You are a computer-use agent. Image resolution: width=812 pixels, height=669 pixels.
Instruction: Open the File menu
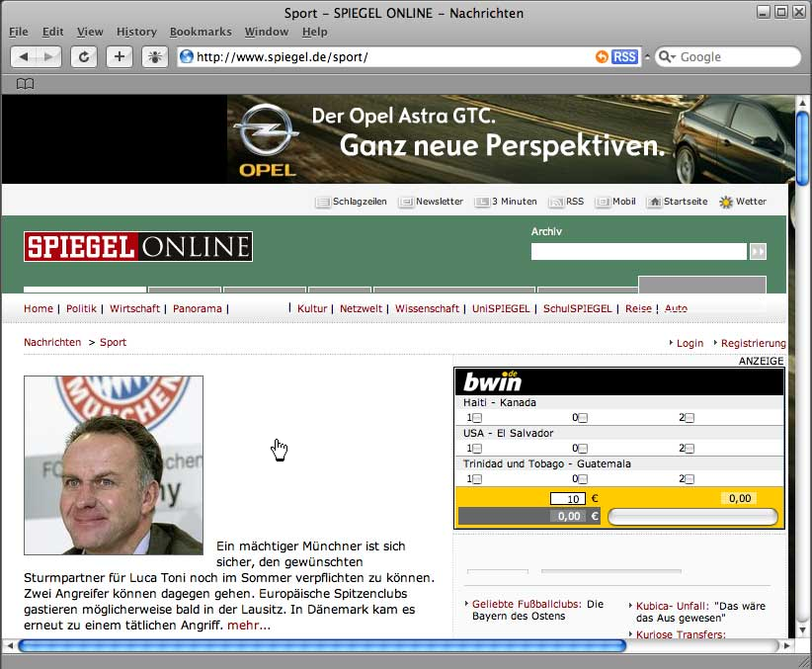click(x=19, y=32)
